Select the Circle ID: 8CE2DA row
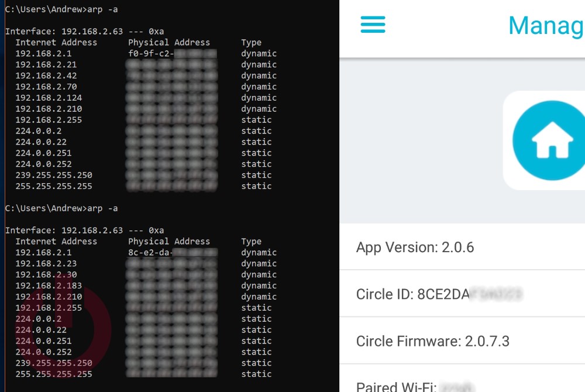This screenshot has width=585, height=392. coord(462,294)
